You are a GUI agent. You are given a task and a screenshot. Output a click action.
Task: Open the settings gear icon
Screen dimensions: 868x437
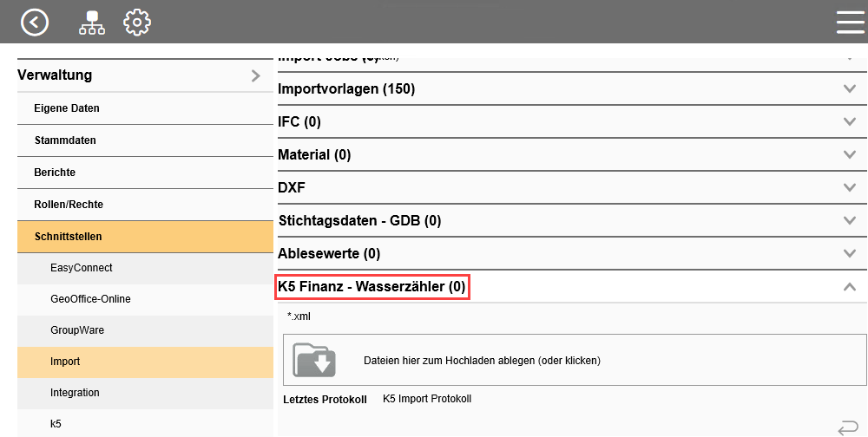137,23
